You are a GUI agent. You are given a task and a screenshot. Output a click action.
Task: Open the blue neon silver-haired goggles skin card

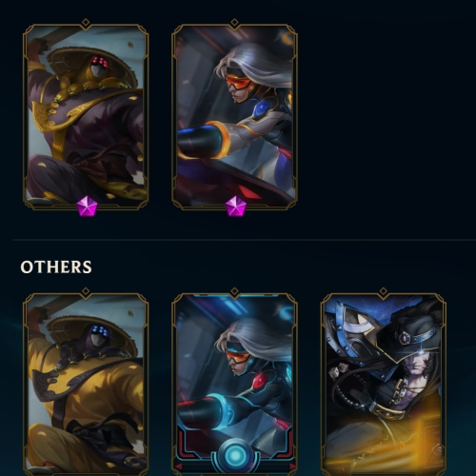point(234,385)
